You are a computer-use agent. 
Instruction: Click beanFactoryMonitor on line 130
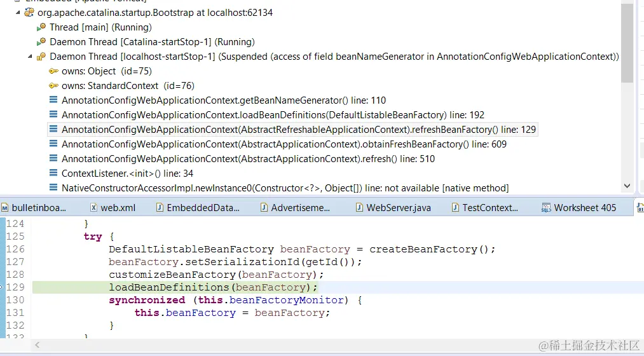pyautogui.click(x=286, y=300)
